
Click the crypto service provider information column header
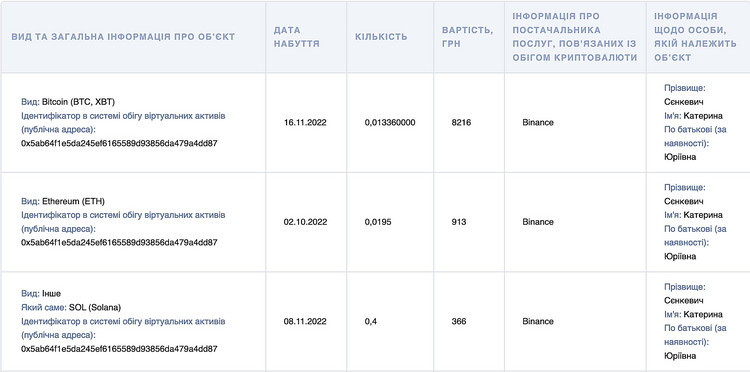575,37
